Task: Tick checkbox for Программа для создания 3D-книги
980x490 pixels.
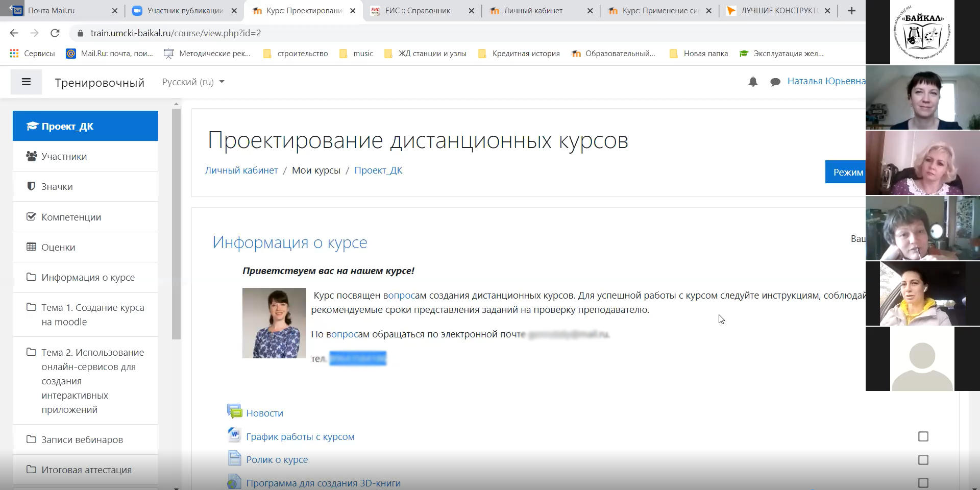Action: pyautogui.click(x=923, y=482)
